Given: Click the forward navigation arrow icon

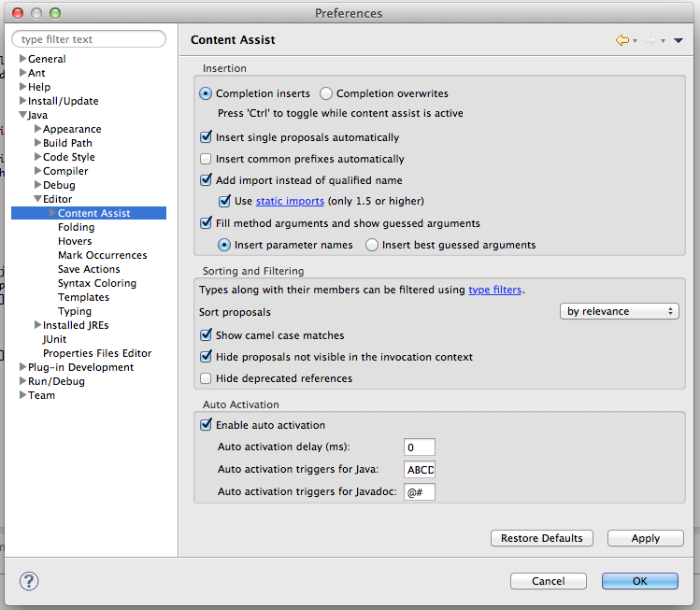Looking at the screenshot, I should [x=650, y=40].
